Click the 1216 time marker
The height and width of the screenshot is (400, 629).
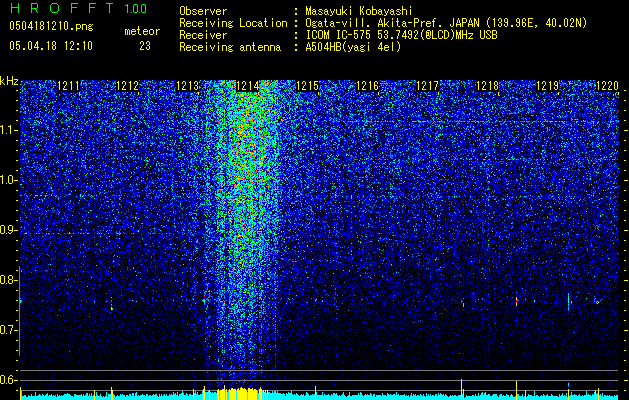pos(367,86)
